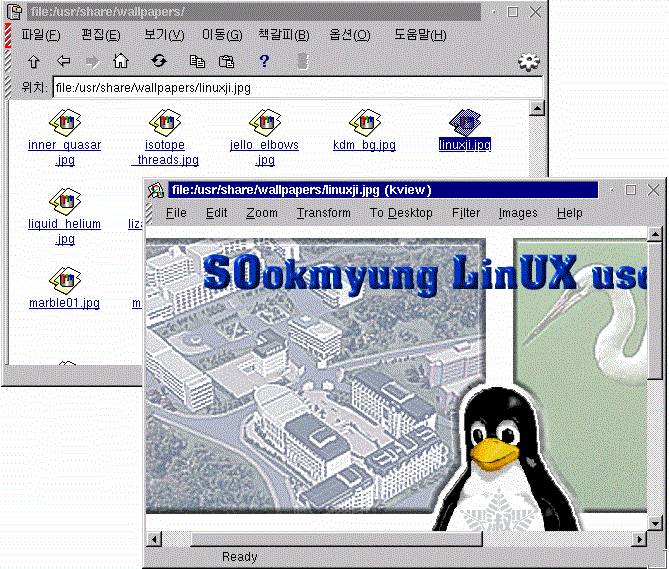
Task: Reload the wallpapers folder view
Action: coord(159,61)
